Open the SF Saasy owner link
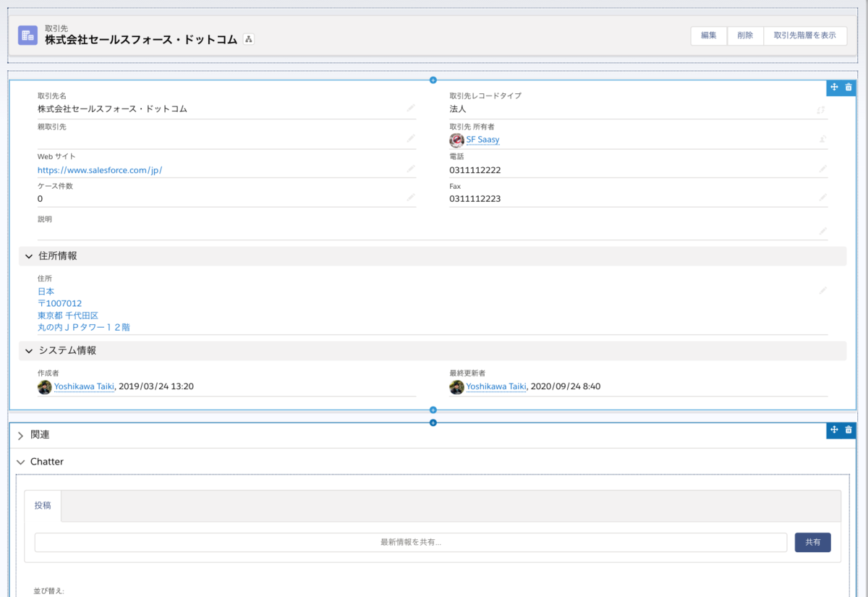 [x=482, y=140]
